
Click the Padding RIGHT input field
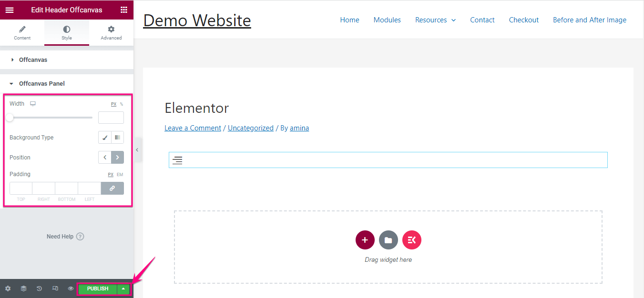44,189
